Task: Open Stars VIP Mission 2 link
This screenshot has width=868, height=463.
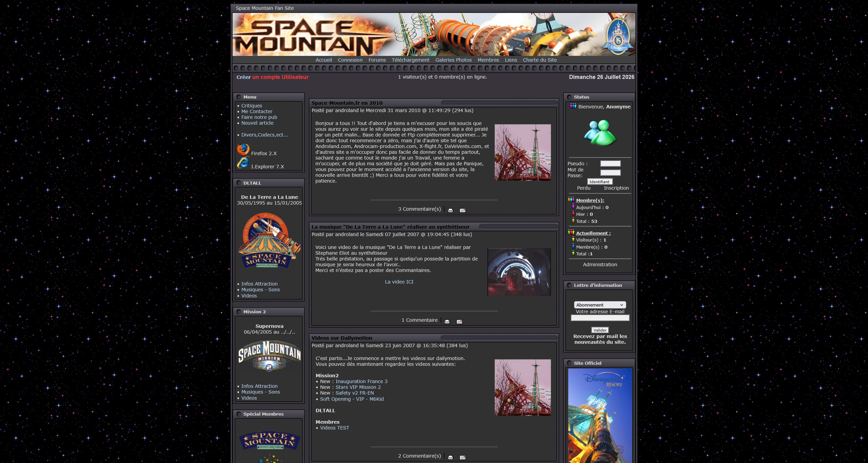Action: (358, 387)
